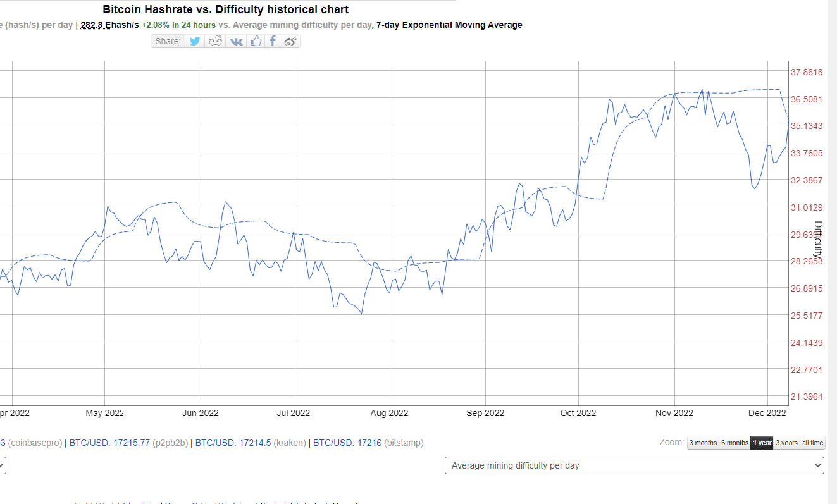Image resolution: width=837 pixels, height=504 pixels.
Task: Share the chart on Twitter
Action: pos(195,41)
